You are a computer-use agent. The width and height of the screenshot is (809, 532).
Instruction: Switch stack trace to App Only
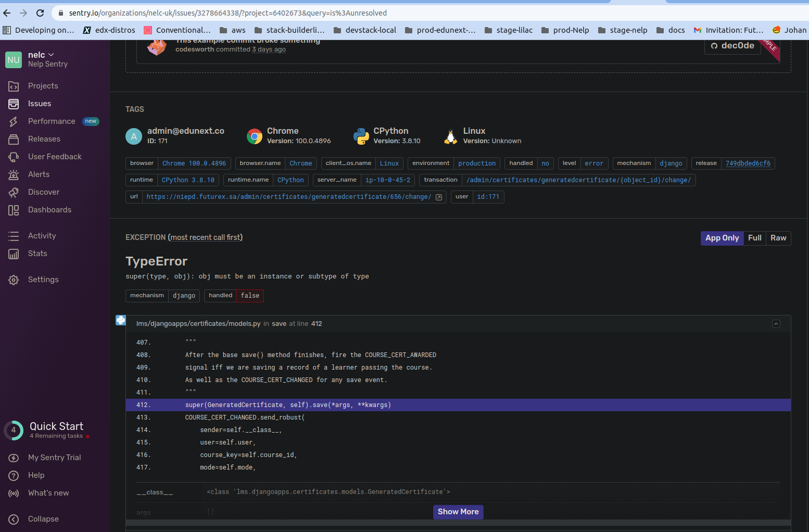click(x=722, y=238)
